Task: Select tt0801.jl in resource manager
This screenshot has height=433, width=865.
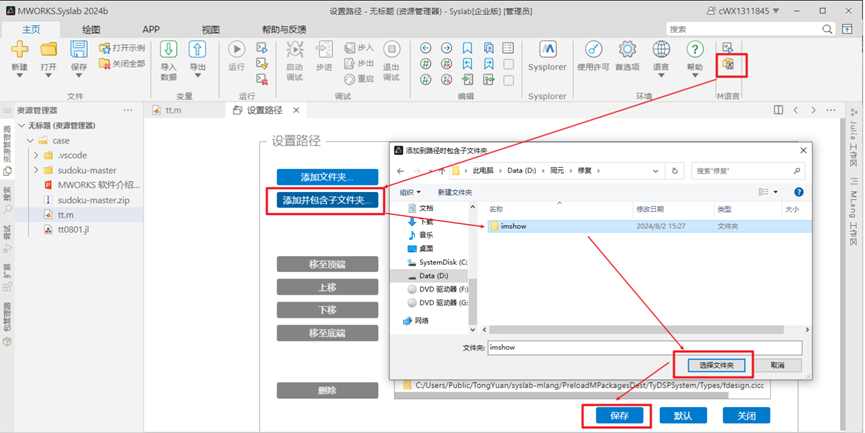Action: coord(73,229)
